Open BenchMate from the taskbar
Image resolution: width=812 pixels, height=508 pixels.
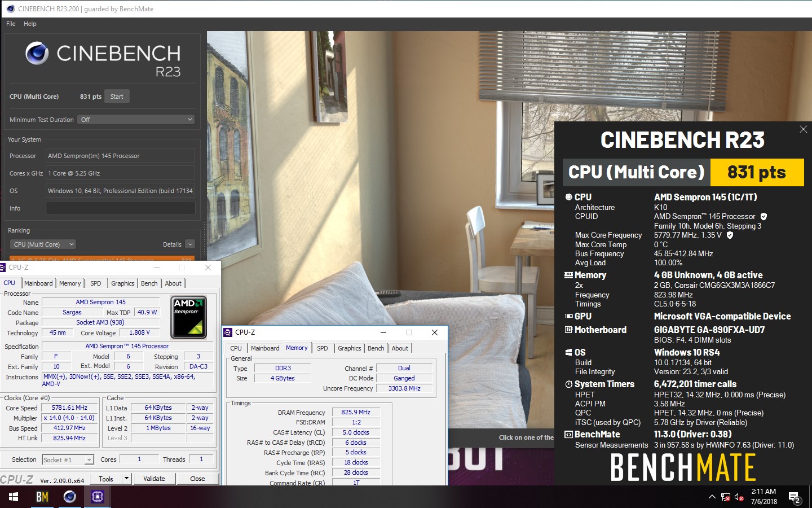coord(42,497)
